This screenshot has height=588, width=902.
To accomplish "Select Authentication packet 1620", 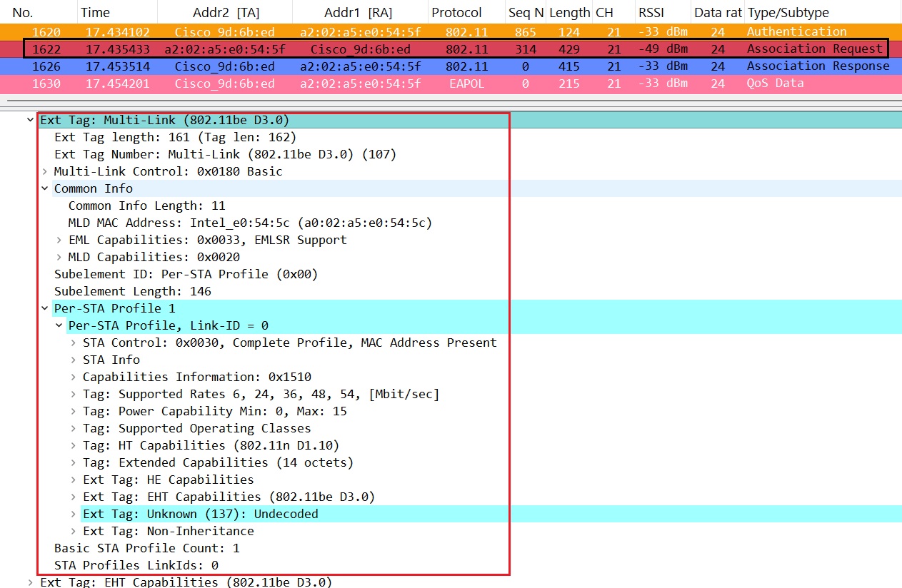I will coord(457,31).
